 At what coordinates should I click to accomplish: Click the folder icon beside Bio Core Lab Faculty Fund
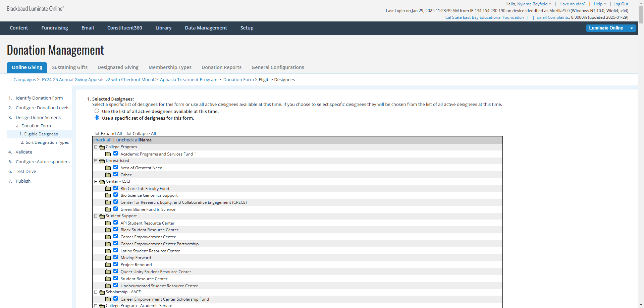pyautogui.click(x=108, y=188)
